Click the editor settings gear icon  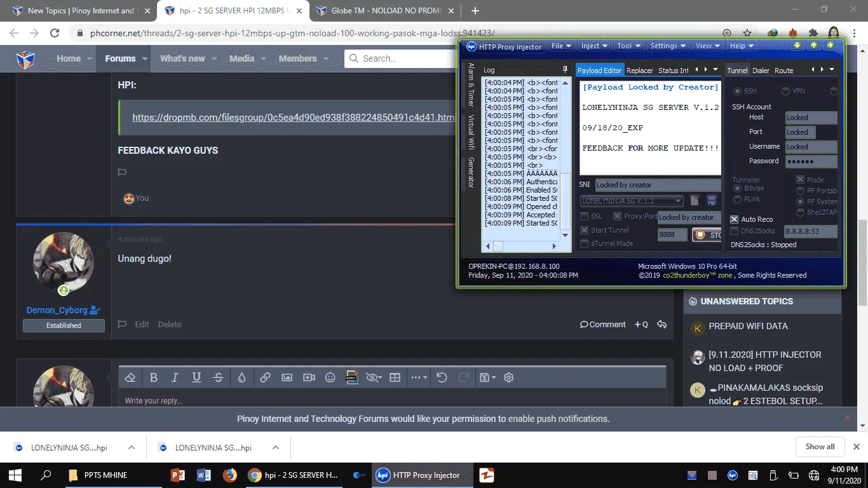pyautogui.click(x=508, y=377)
